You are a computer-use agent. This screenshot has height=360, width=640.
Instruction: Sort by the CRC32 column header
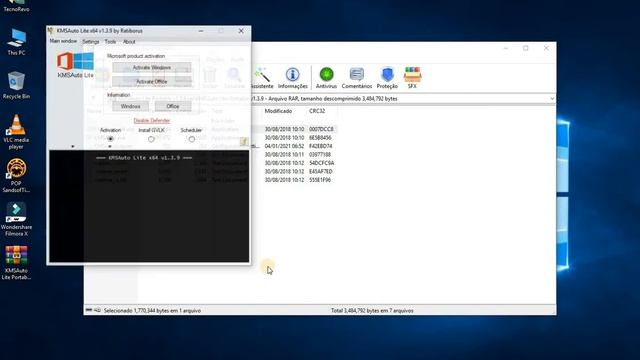point(317,111)
